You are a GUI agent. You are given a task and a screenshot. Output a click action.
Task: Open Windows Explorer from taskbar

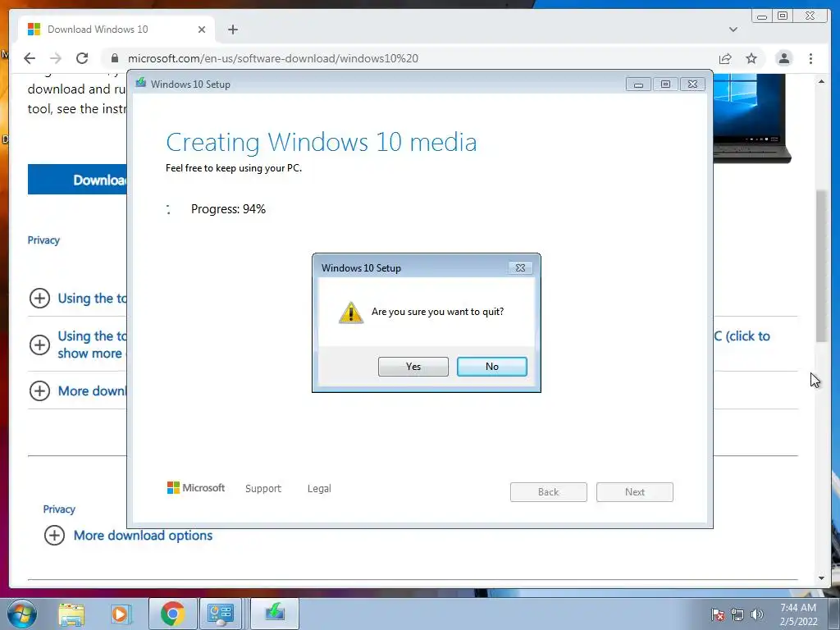pyautogui.click(x=71, y=614)
